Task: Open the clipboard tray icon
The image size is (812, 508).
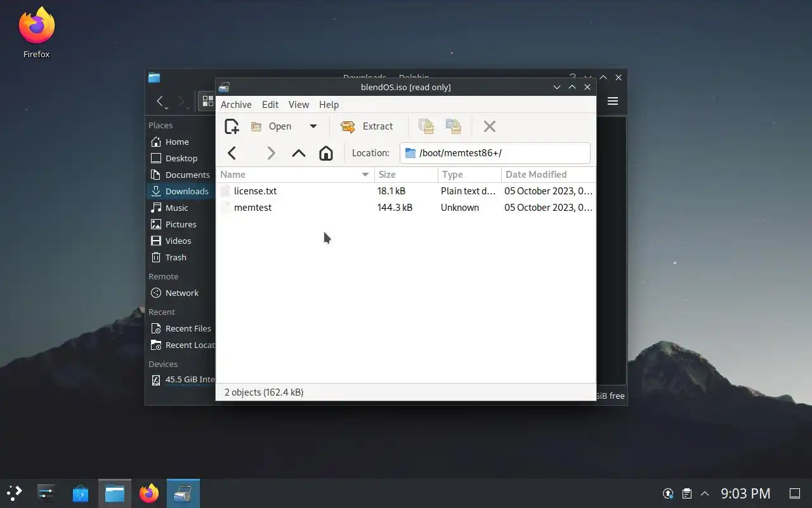Action: click(x=686, y=493)
